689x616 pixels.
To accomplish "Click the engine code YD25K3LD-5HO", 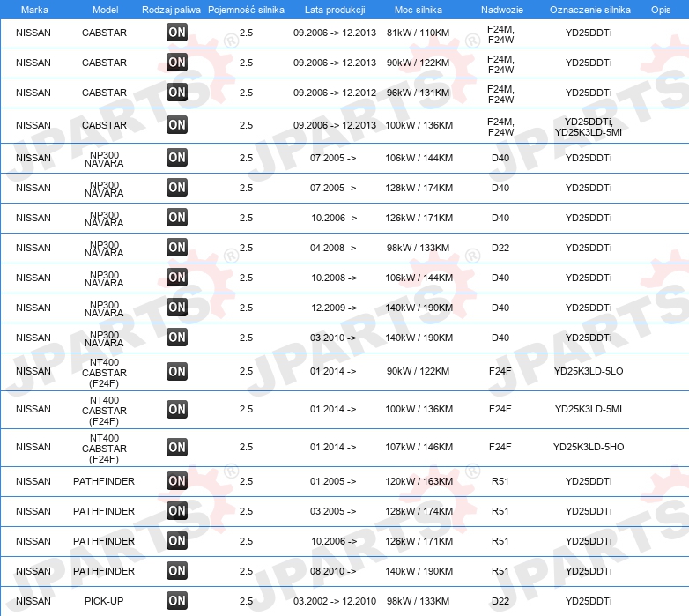I will coord(589,447).
